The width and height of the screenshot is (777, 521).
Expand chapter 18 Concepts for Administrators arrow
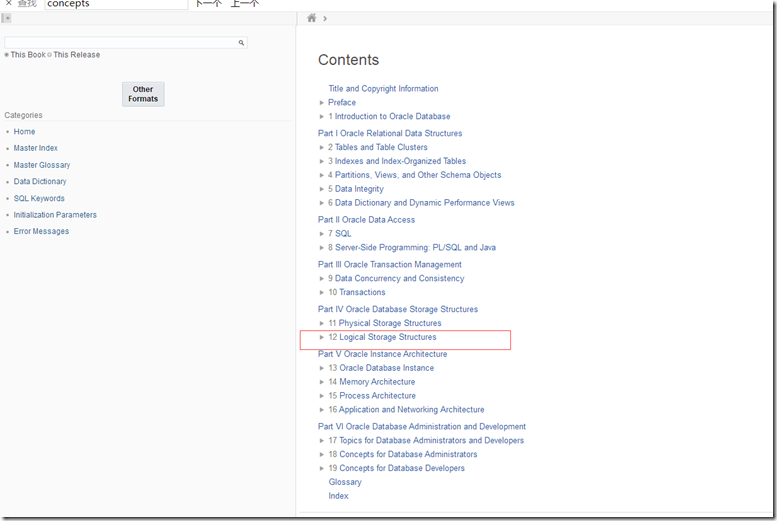[x=322, y=454]
